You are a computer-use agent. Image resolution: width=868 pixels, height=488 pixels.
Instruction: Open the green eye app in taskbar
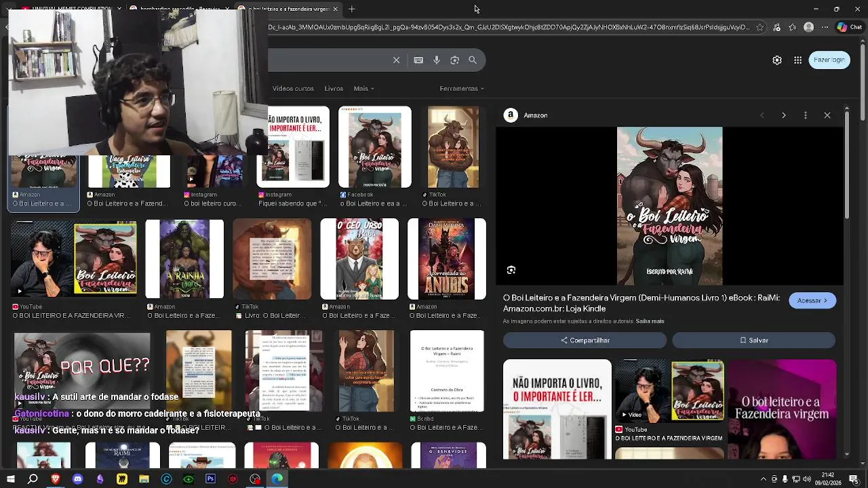(189, 479)
